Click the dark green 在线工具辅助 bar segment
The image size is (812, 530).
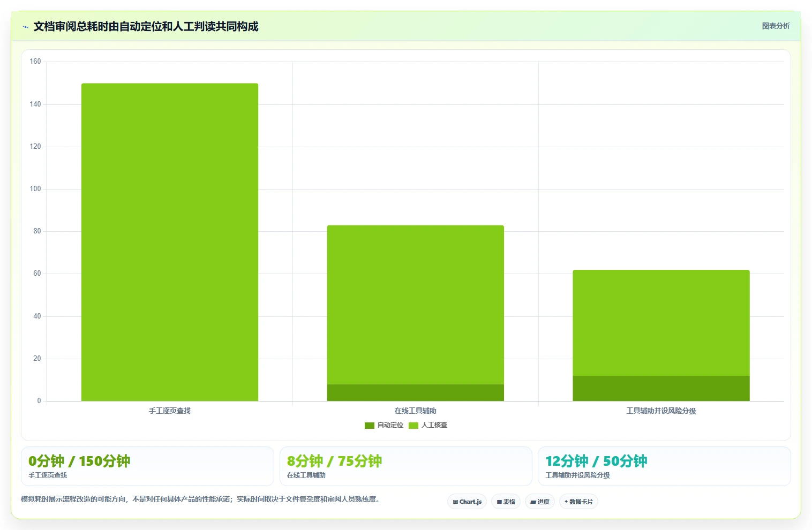click(415, 392)
